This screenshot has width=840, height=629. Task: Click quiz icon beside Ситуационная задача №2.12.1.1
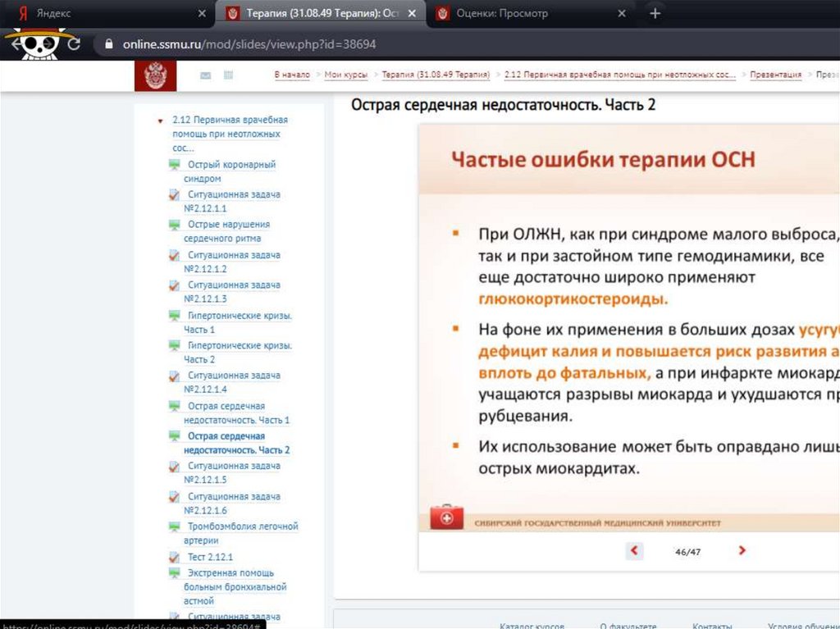click(x=174, y=194)
